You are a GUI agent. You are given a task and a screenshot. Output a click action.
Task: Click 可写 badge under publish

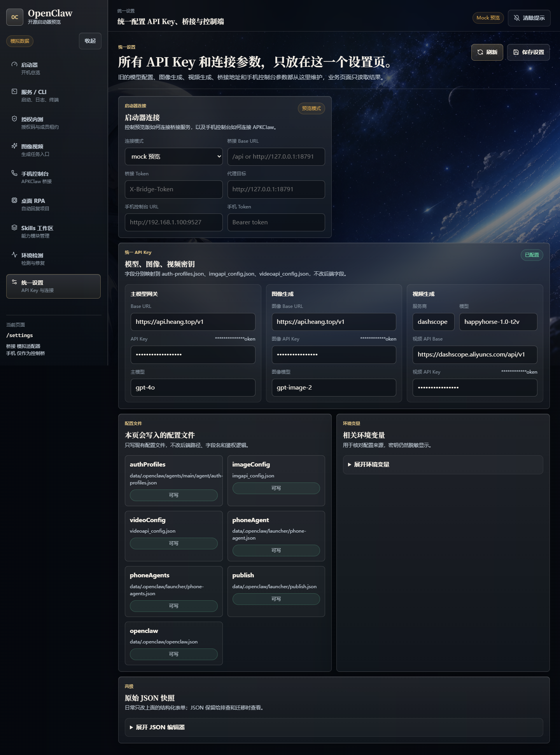[276, 599]
